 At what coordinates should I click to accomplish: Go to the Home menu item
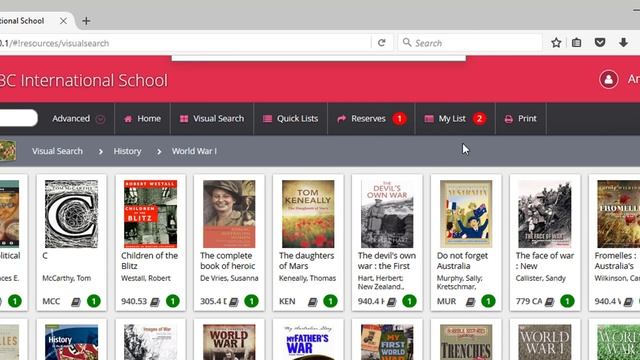pyautogui.click(x=142, y=119)
